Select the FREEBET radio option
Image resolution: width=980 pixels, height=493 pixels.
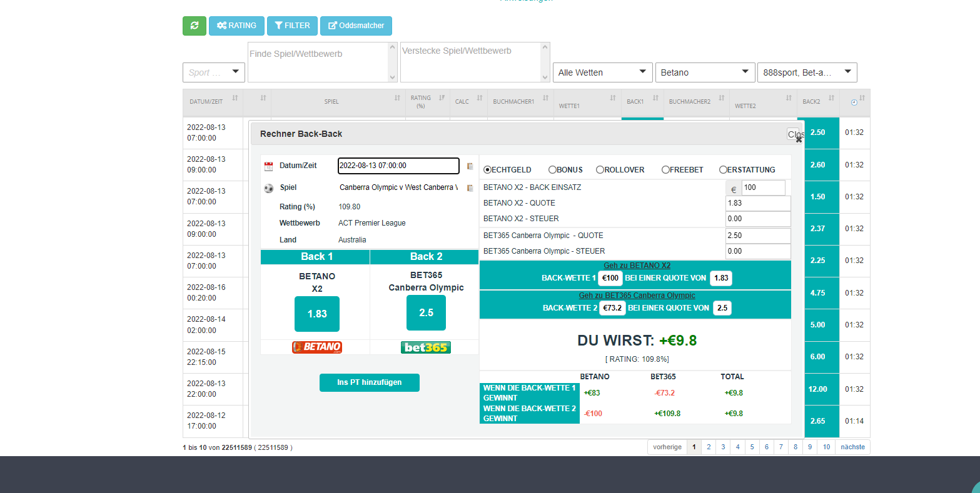pyautogui.click(x=665, y=170)
